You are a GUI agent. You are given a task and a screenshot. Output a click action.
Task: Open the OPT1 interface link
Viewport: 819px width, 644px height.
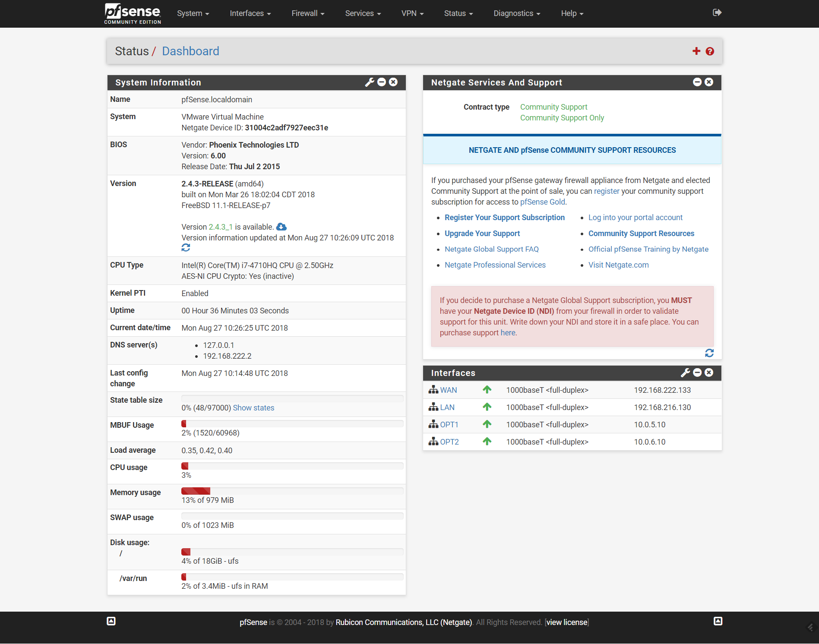point(449,425)
